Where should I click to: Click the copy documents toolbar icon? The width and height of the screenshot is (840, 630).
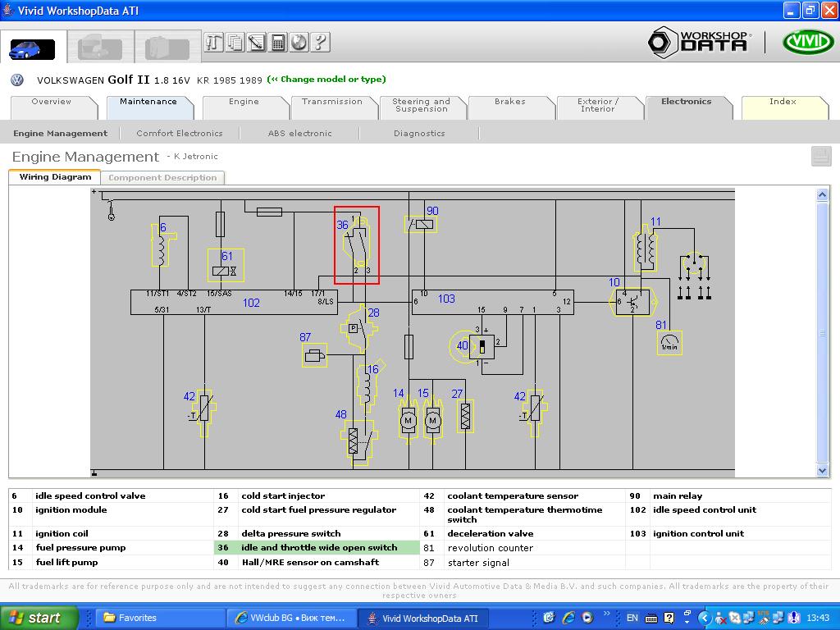(x=235, y=42)
